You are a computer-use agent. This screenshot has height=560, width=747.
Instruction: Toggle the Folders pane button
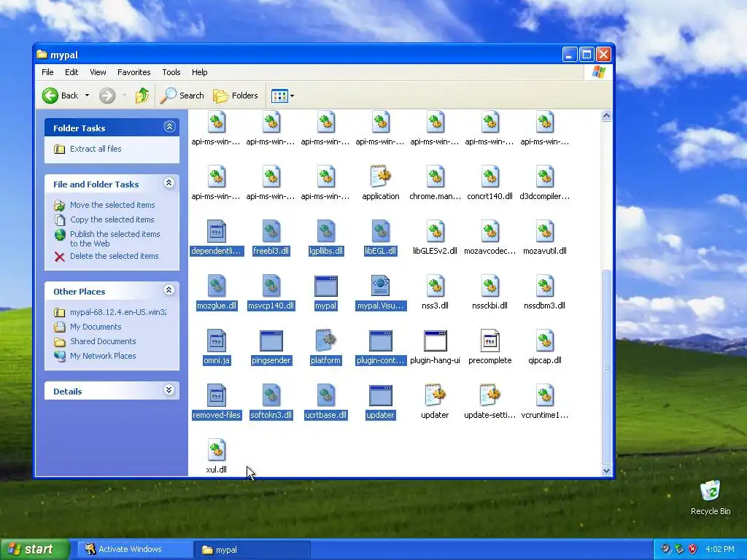(x=236, y=96)
